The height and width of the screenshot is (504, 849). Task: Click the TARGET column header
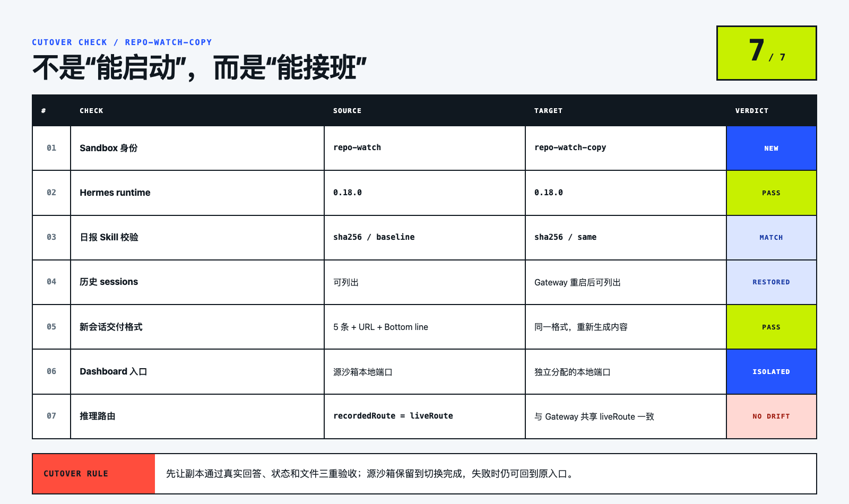click(548, 111)
